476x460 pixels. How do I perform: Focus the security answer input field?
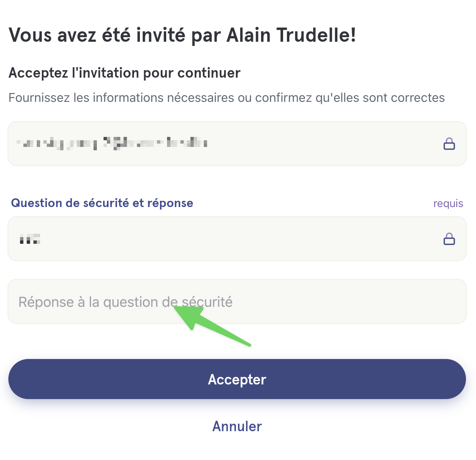coord(237,301)
